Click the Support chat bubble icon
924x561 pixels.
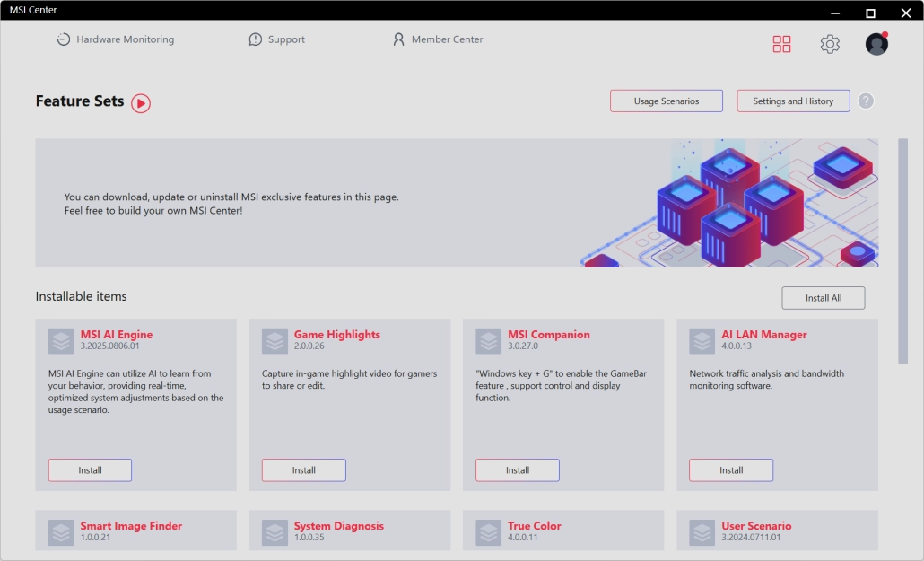[255, 39]
